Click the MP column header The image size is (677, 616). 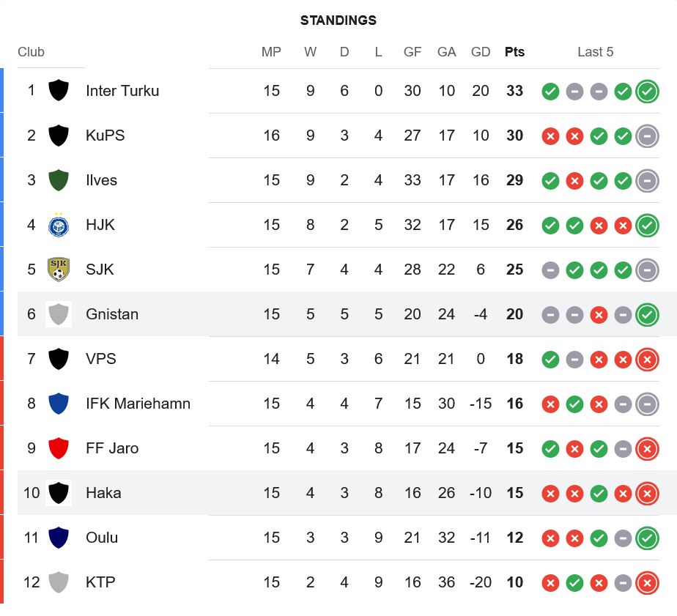coord(271,52)
